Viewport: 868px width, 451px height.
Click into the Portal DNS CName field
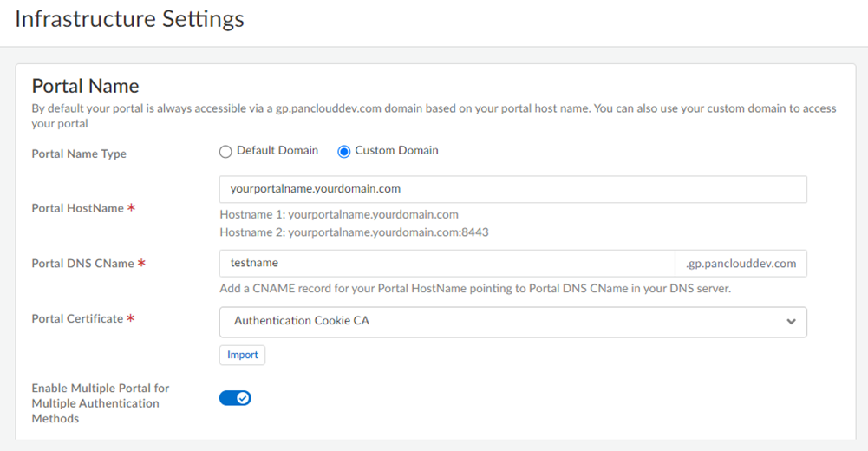[447, 264]
